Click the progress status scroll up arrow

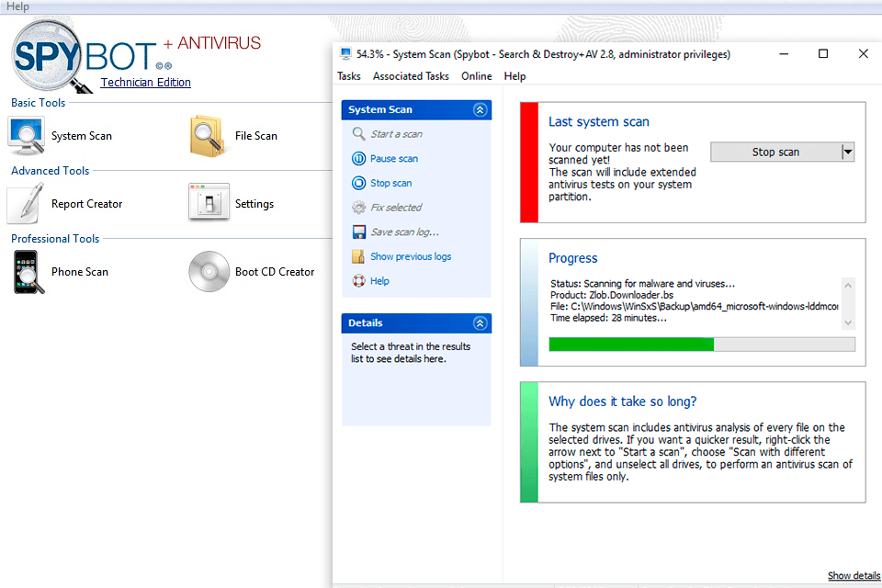(848, 286)
